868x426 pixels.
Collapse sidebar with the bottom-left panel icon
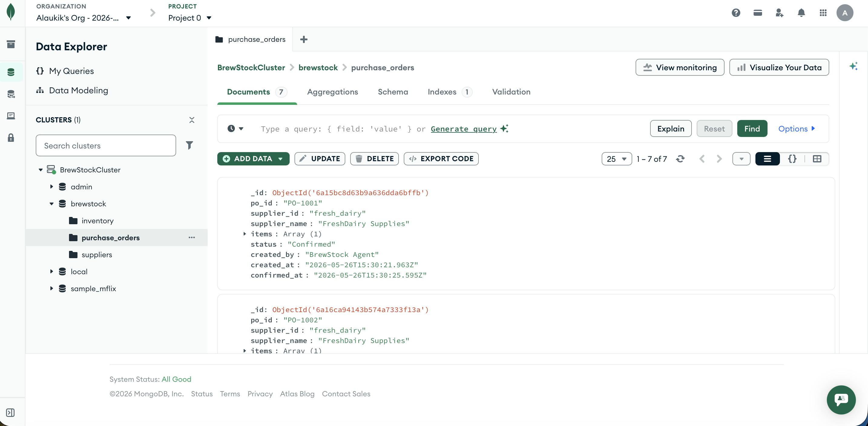click(x=11, y=413)
